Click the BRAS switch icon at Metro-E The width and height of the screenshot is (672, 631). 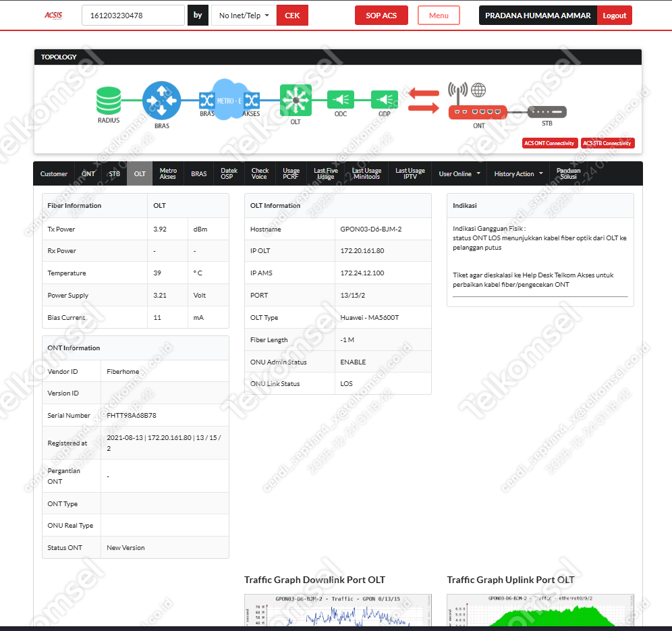pyautogui.click(x=206, y=101)
